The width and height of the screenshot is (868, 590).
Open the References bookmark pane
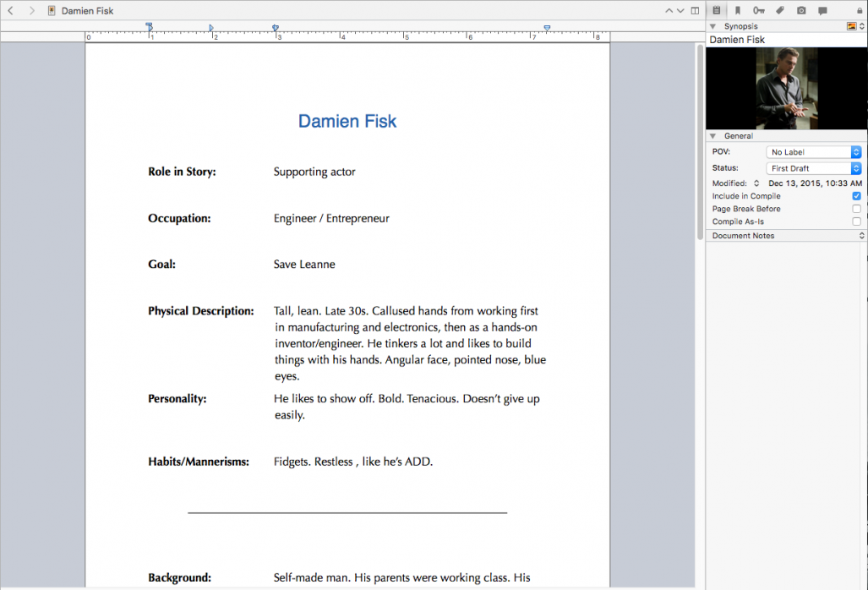coord(737,10)
